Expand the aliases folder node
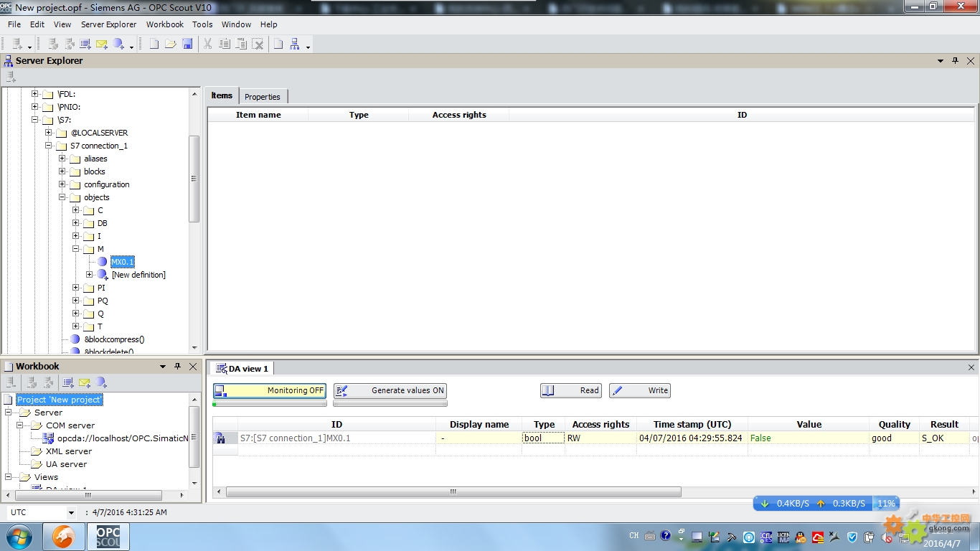Screen dimensions: 980x551 tap(62, 159)
